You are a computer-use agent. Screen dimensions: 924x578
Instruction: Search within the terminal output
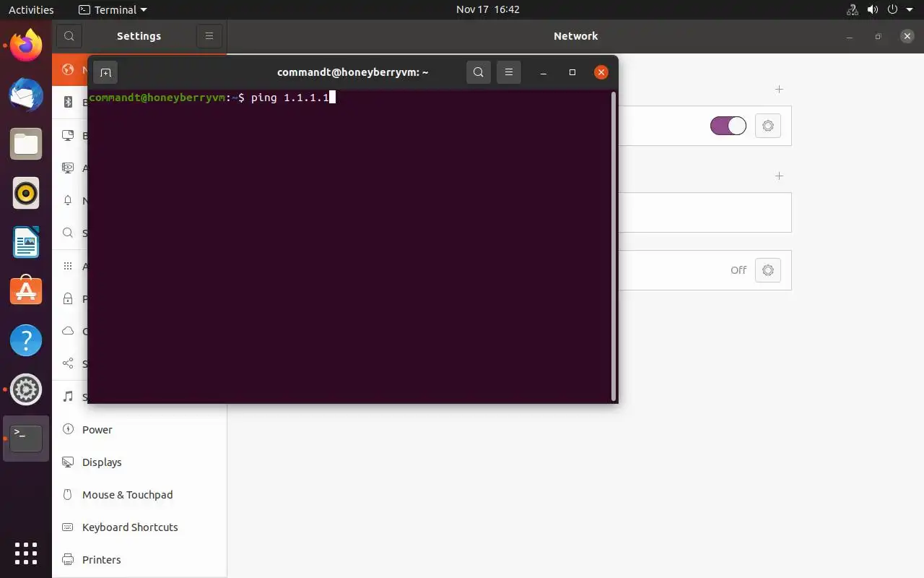478,72
